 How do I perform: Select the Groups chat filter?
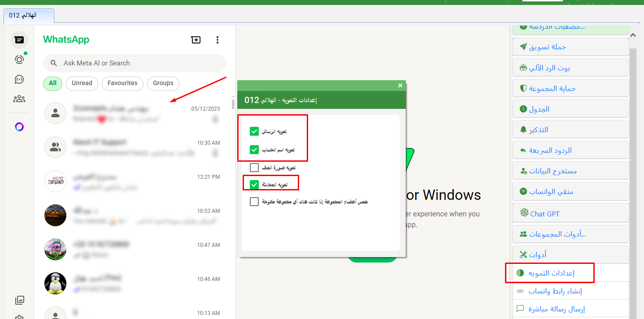click(163, 83)
